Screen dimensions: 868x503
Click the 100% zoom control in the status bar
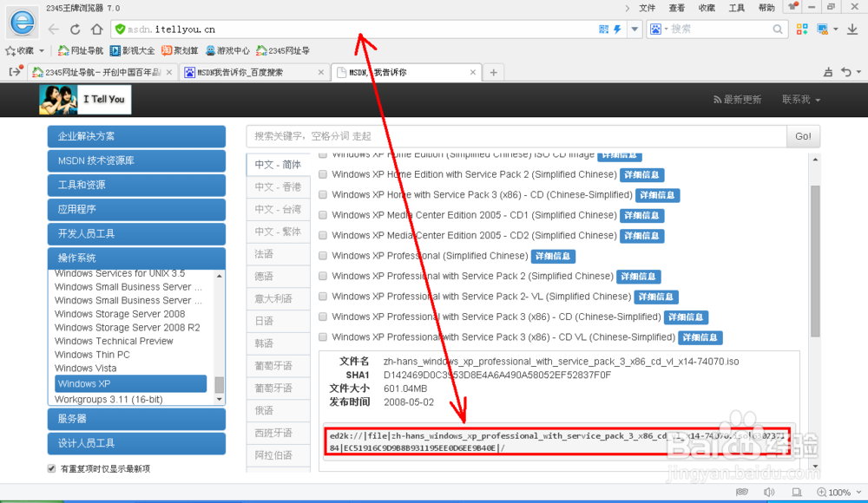pos(837,493)
